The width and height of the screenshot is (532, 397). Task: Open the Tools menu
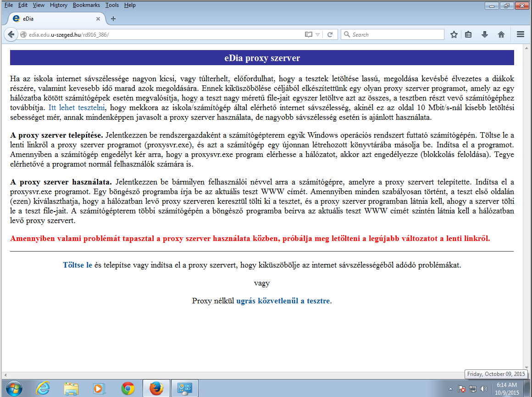pyautogui.click(x=112, y=5)
